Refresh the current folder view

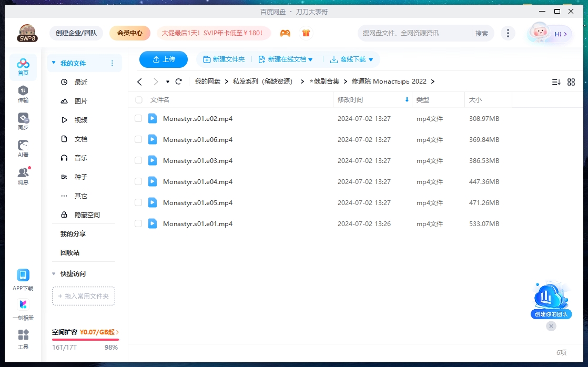(179, 81)
